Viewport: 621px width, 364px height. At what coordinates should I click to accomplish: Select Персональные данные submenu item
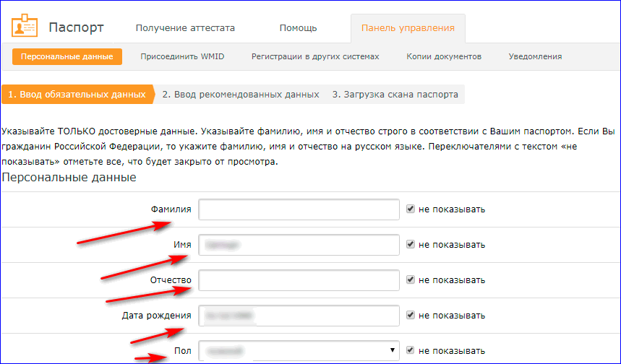(67, 56)
